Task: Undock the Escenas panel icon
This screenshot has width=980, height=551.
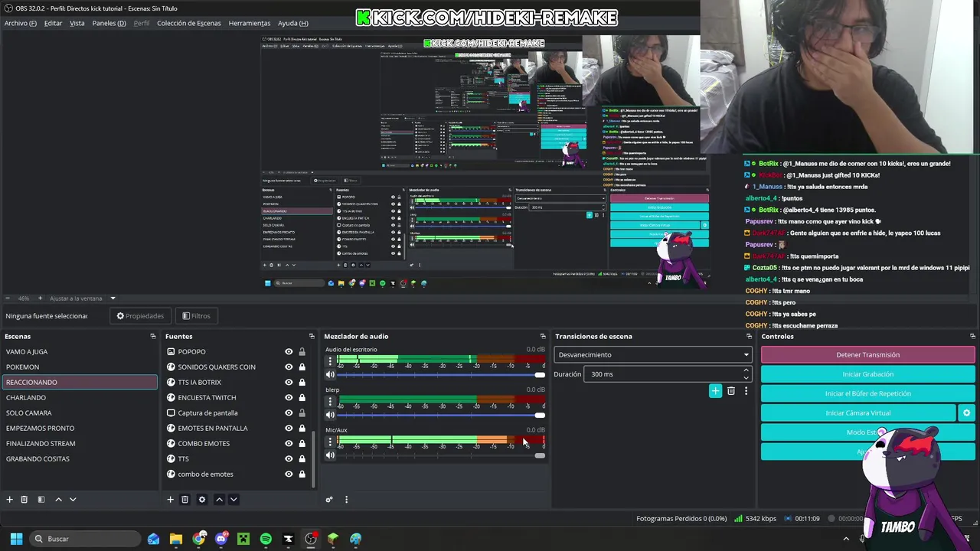Action: pyautogui.click(x=152, y=337)
